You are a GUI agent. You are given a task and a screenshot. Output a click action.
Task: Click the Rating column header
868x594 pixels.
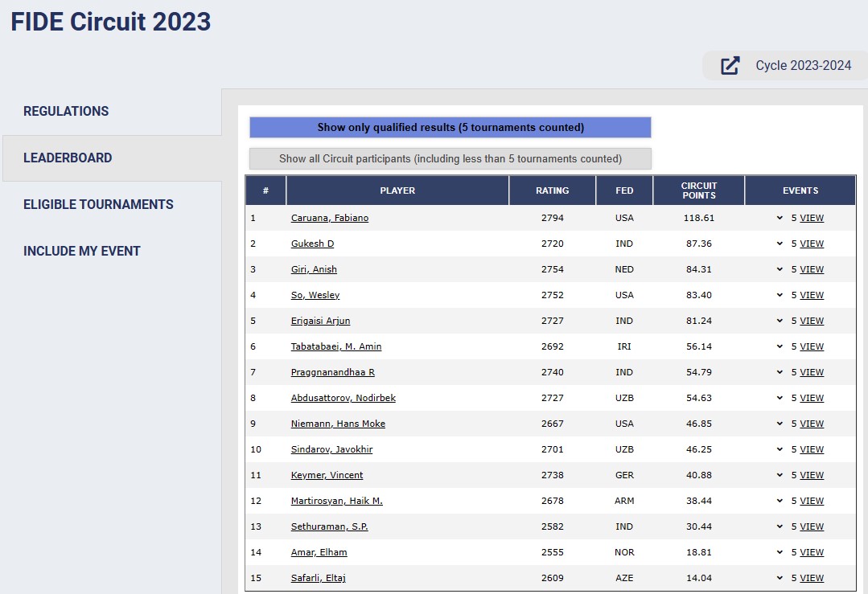point(552,190)
